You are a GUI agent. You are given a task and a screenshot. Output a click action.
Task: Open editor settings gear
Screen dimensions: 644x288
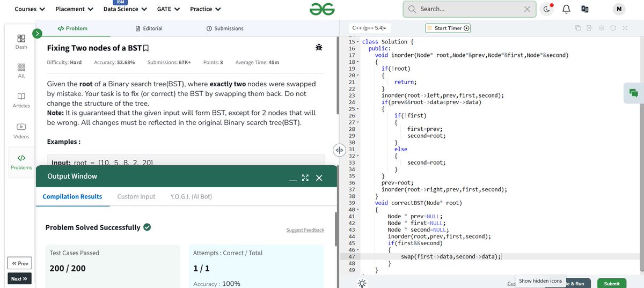[601, 28]
